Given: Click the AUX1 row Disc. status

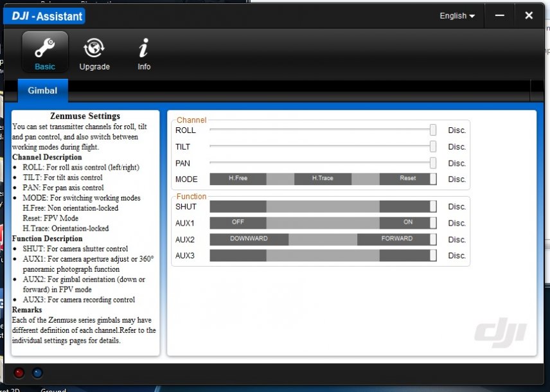Looking at the screenshot, I should point(457,223).
